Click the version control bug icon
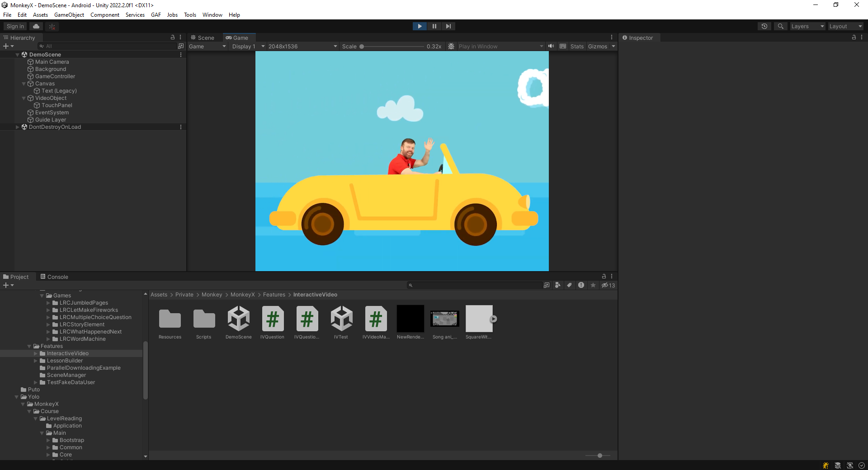 [52, 26]
